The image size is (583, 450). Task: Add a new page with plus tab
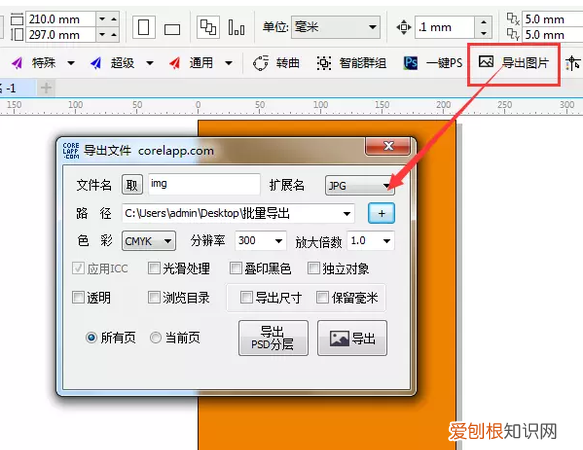(x=46, y=88)
